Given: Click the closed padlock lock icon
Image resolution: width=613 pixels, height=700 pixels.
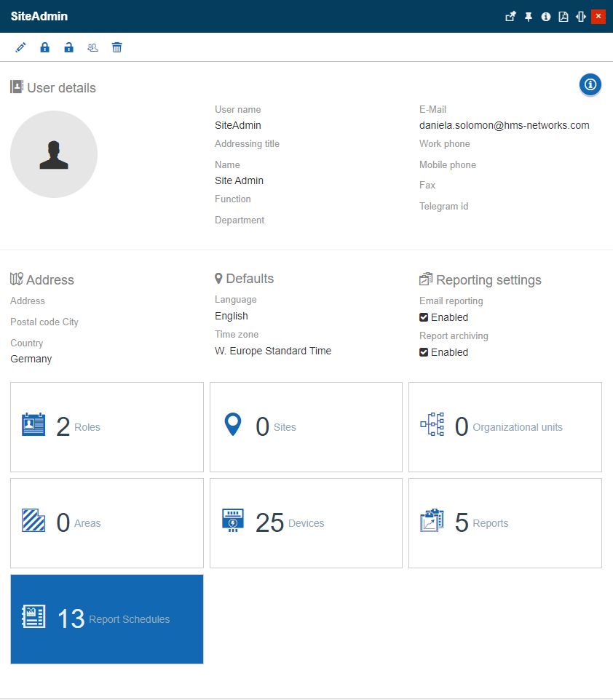Looking at the screenshot, I should click(44, 47).
